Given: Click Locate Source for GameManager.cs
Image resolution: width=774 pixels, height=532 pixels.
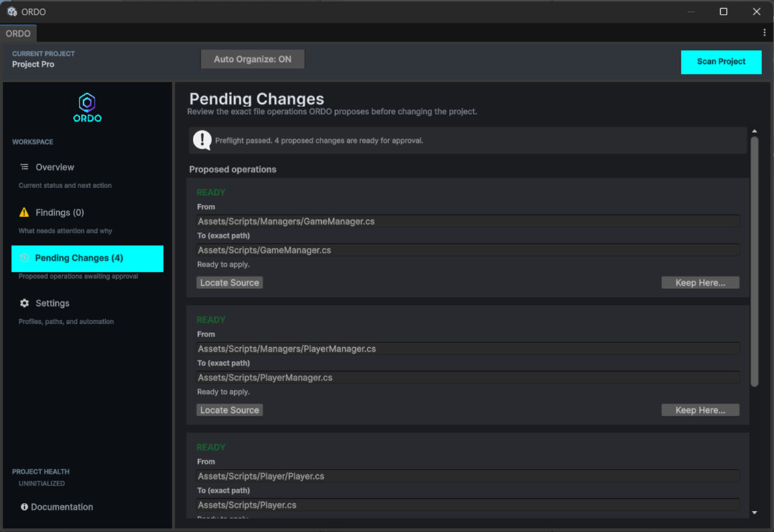Looking at the screenshot, I should point(229,282).
